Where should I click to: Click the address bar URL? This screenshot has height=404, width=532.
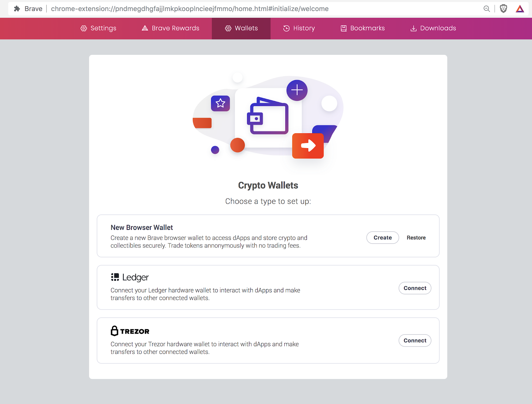(x=190, y=9)
